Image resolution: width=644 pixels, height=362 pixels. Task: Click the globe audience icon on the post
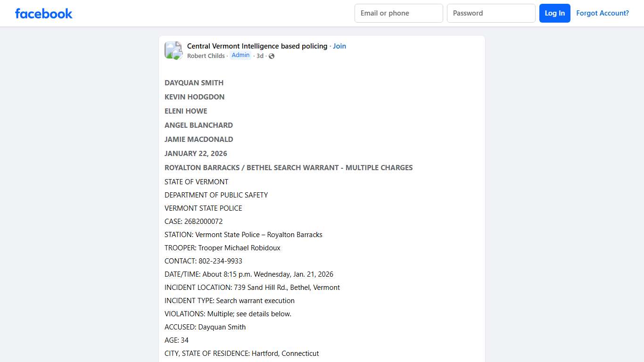click(272, 56)
